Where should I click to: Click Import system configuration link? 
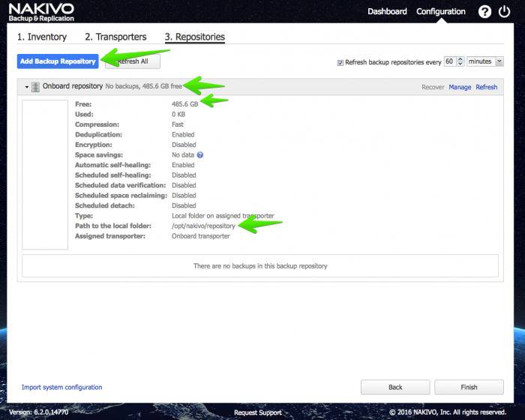(62, 387)
